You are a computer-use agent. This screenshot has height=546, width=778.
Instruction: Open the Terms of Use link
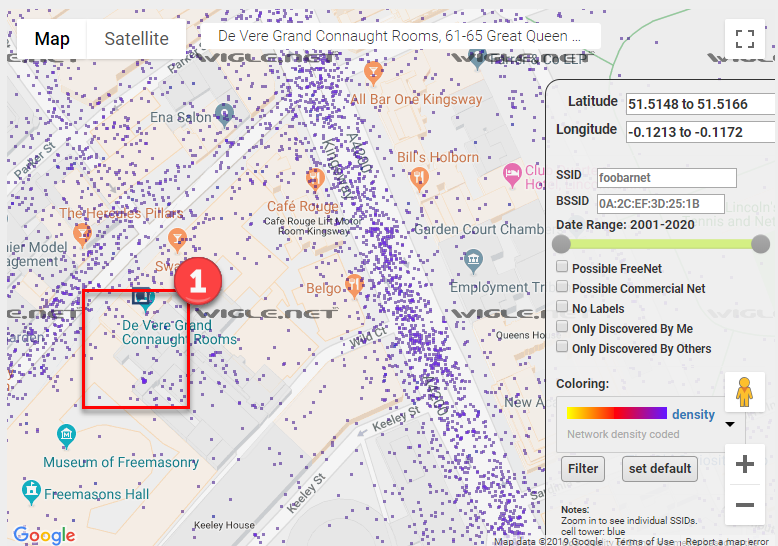point(645,542)
